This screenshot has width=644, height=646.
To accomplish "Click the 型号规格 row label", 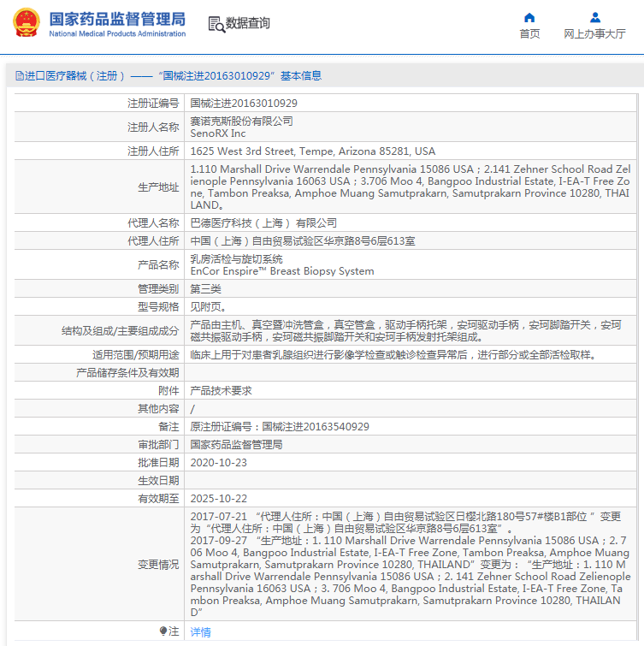I will (x=158, y=307).
